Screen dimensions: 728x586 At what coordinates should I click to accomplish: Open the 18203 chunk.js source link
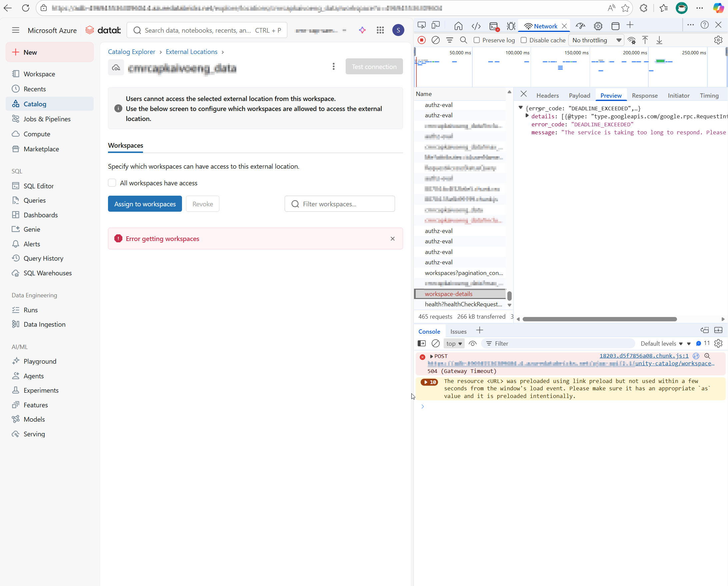click(644, 356)
